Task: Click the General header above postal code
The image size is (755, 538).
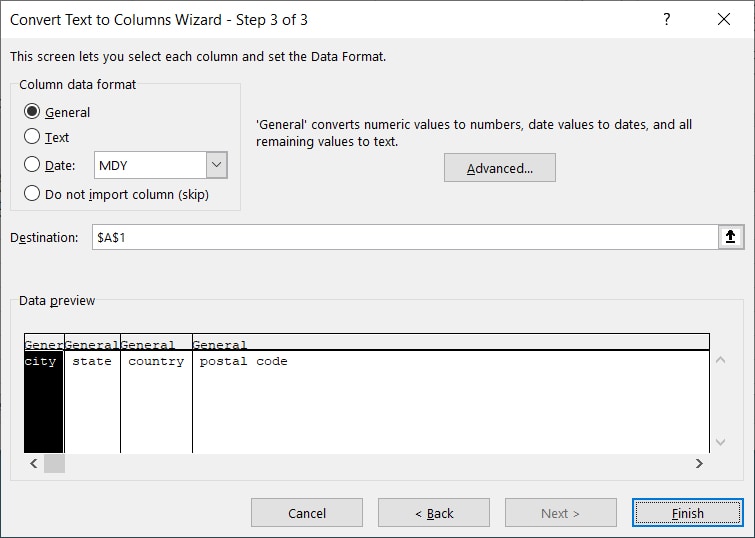Action: click(x=451, y=344)
